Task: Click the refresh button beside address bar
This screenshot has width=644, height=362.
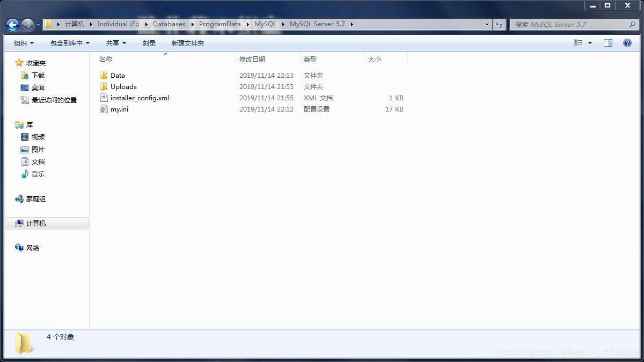Action: click(x=499, y=24)
